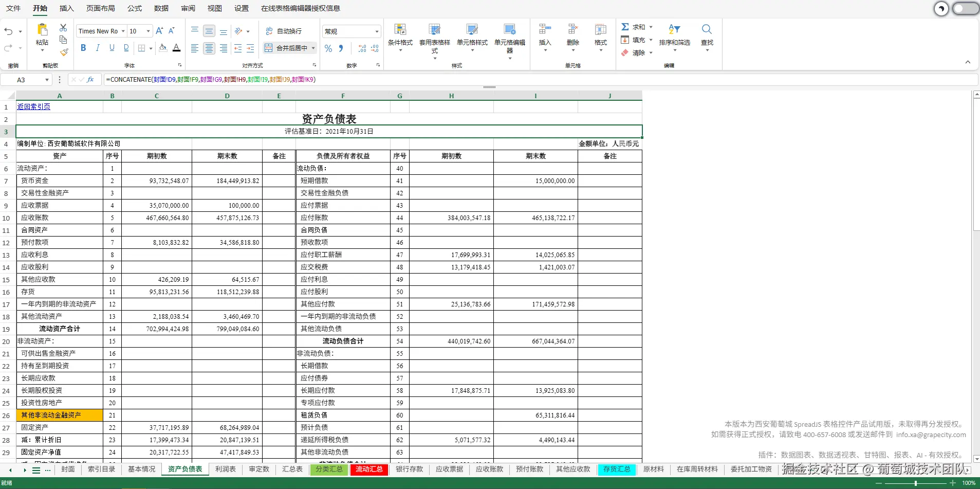The image size is (980, 489).
Task: Toggle underline formatting
Action: (x=112, y=48)
